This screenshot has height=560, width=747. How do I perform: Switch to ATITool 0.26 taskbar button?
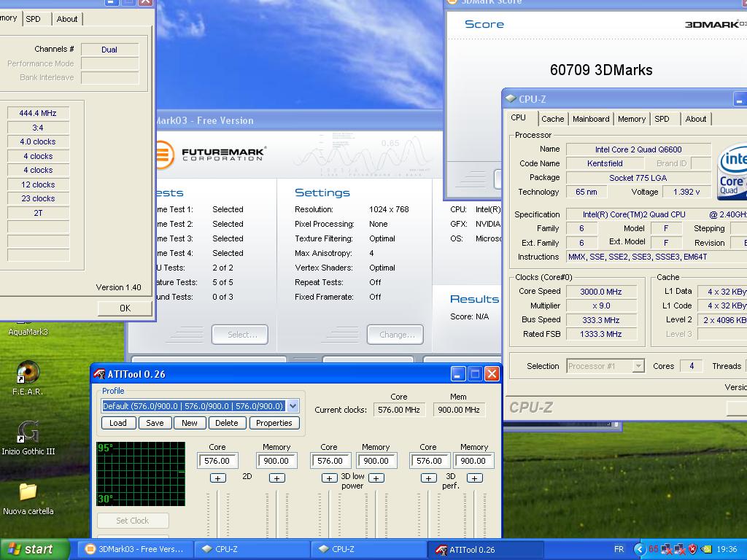click(x=485, y=550)
